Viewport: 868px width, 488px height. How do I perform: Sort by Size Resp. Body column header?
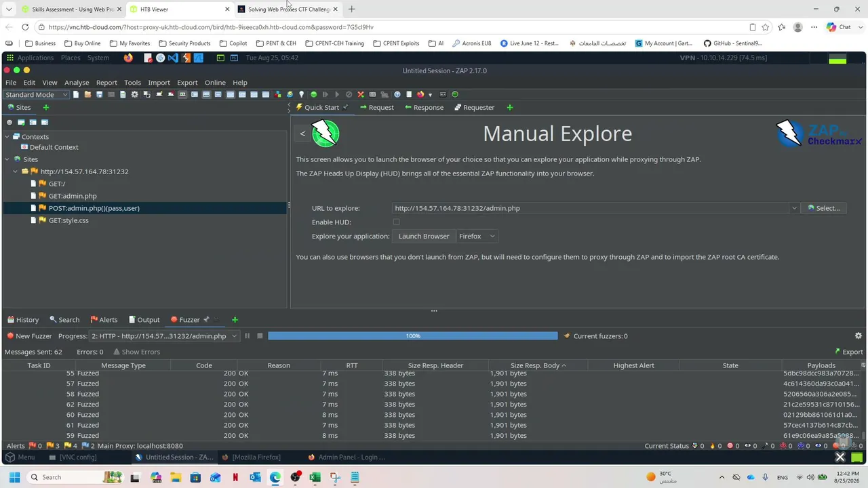click(x=538, y=365)
